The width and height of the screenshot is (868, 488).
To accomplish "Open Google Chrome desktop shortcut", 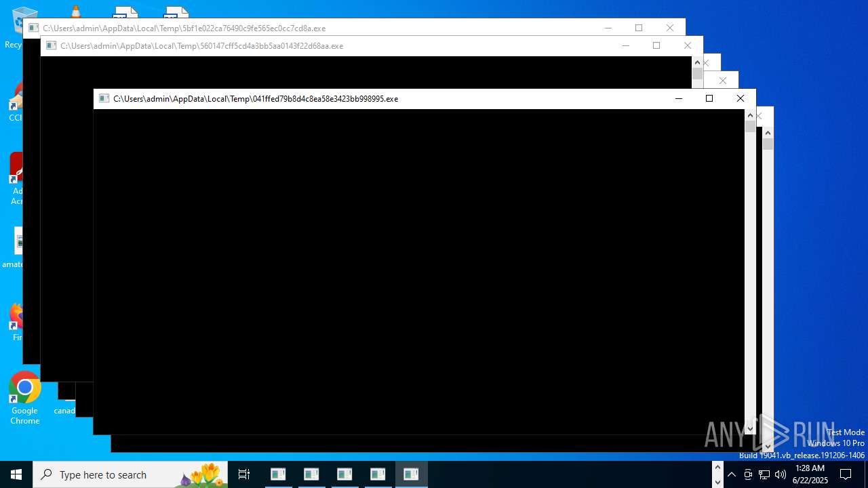I will click(24, 399).
